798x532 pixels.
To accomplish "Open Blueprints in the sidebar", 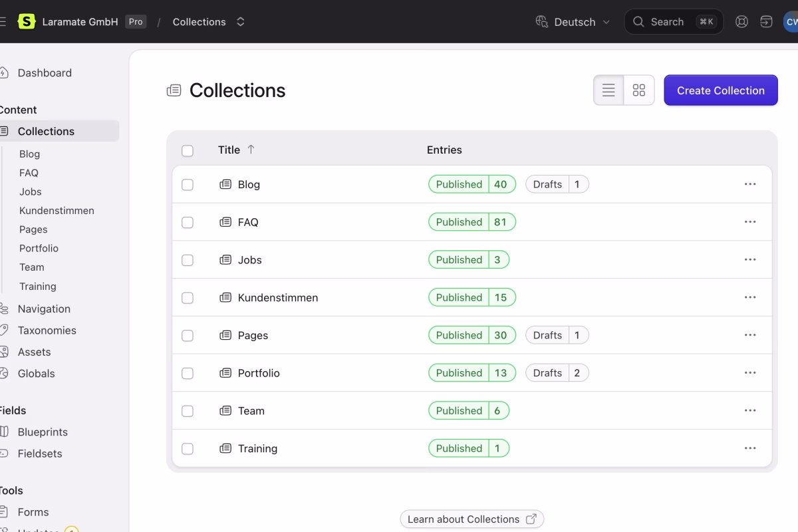I will click(x=43, y=432).
